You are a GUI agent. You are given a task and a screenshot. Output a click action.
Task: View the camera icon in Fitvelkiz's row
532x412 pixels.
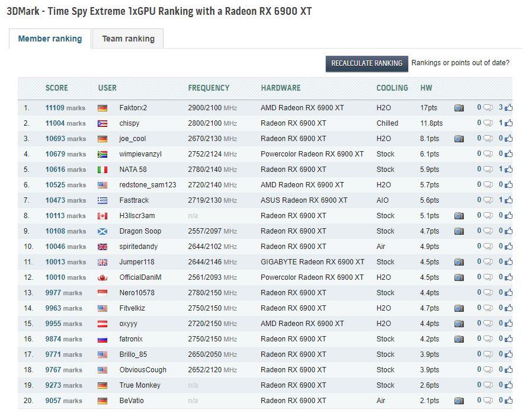[459, 308]
